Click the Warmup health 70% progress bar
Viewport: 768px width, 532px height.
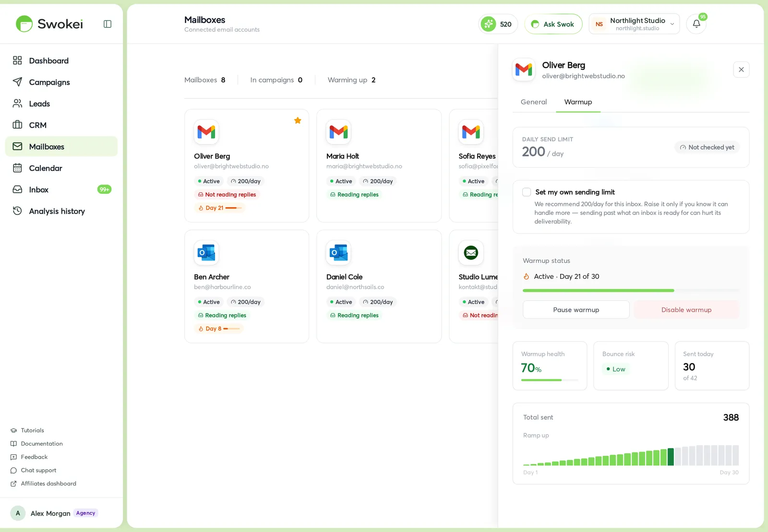[x=550, y=380]
